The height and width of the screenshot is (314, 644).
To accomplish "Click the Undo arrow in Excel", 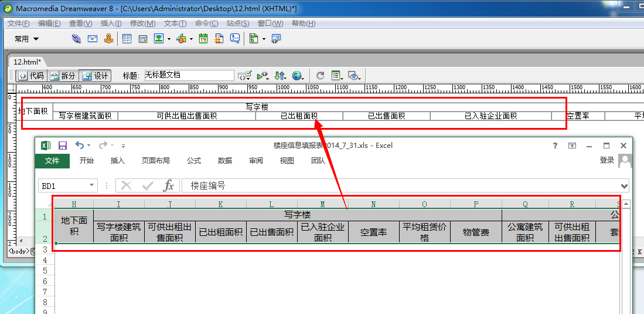I will [80, 145].
